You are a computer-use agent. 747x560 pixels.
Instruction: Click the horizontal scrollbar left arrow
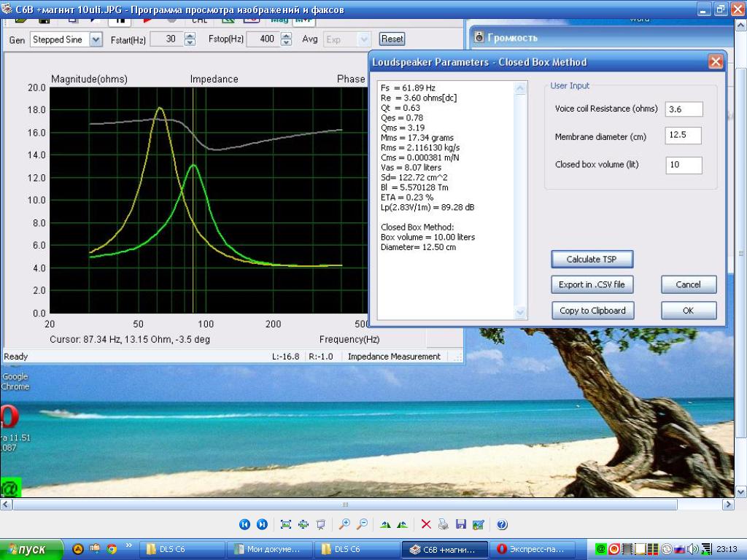(6, 505)
